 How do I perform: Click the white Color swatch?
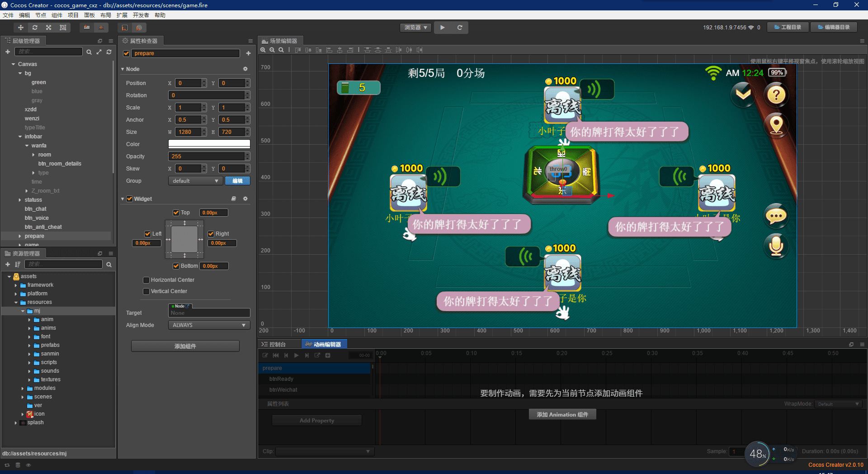[209, 144]
